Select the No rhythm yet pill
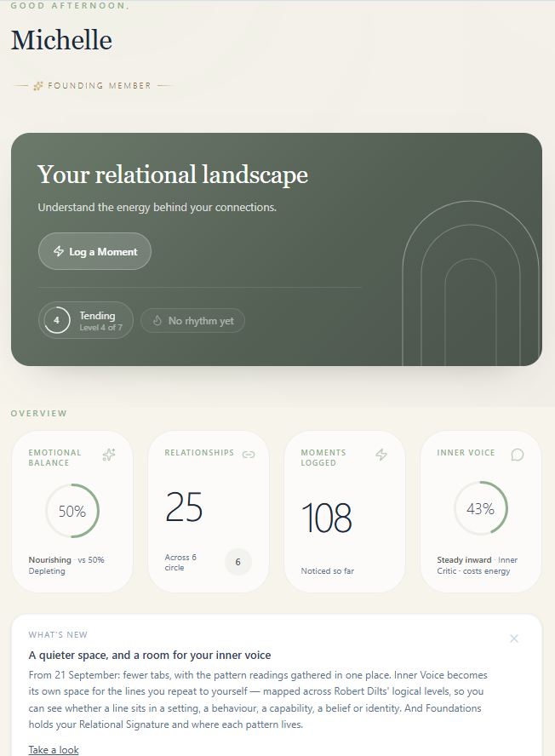 coord(193,321)
